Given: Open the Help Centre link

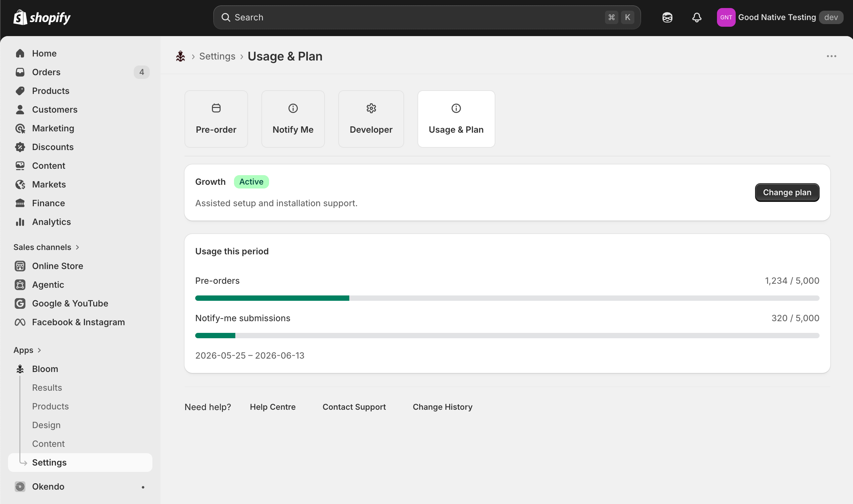Looking at the screenshot, I should [273, 407].
